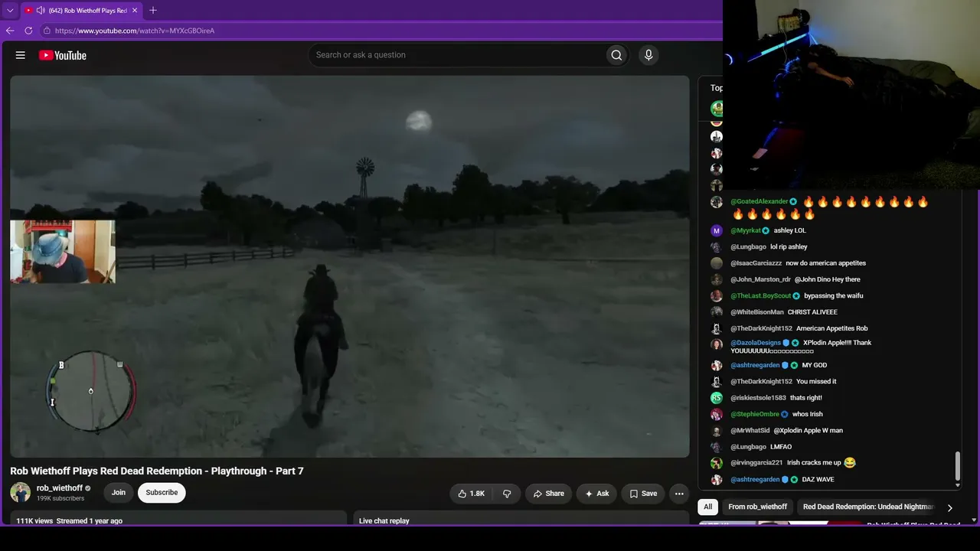Viewport: 980px width, 551px height.
Task: Click the verified badge beside rob_wiethoff
Action: point(88,488)
